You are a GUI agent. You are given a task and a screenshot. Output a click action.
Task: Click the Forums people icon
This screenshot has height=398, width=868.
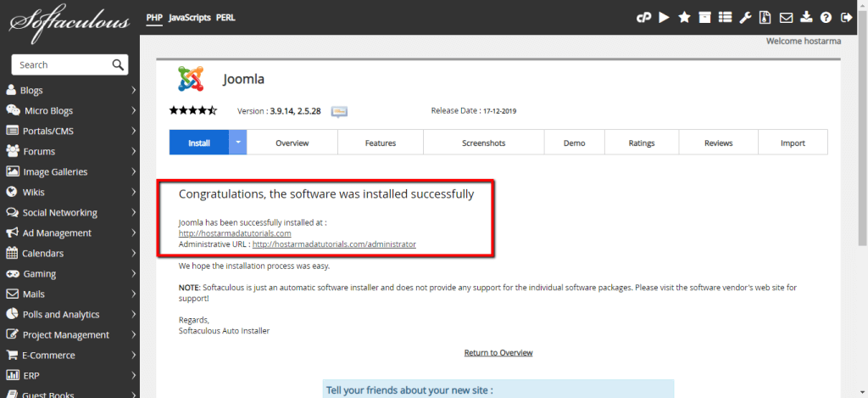click(x=13, y=151)
